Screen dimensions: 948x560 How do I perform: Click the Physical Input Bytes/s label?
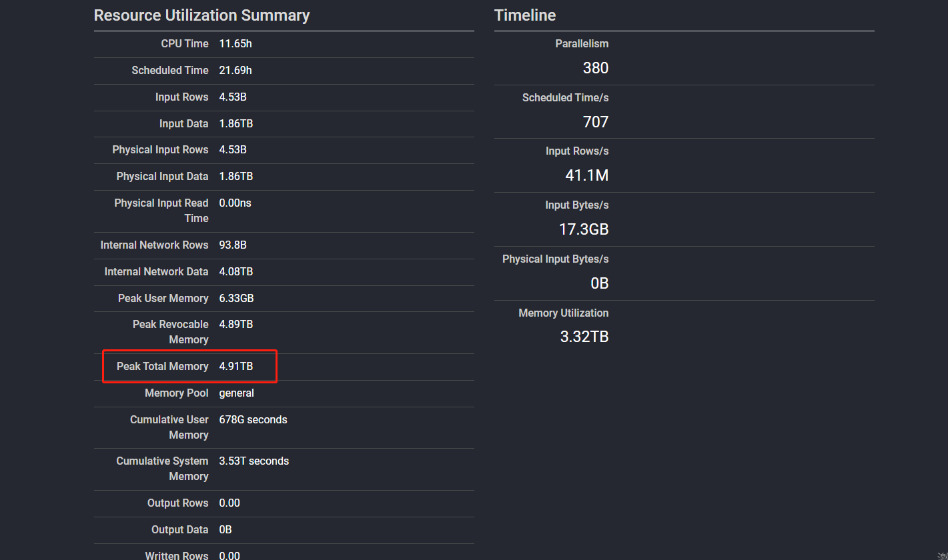[556, 259]
